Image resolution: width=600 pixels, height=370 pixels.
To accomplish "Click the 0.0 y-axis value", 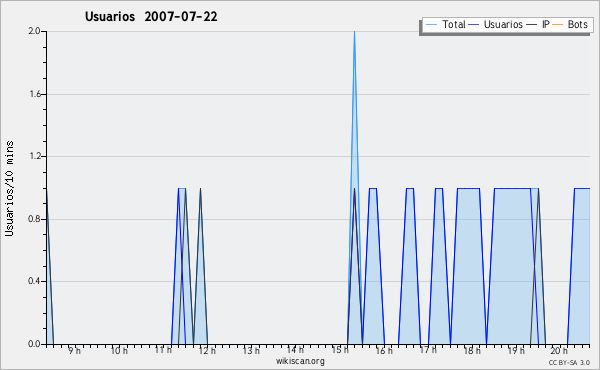I will point(34,344).
